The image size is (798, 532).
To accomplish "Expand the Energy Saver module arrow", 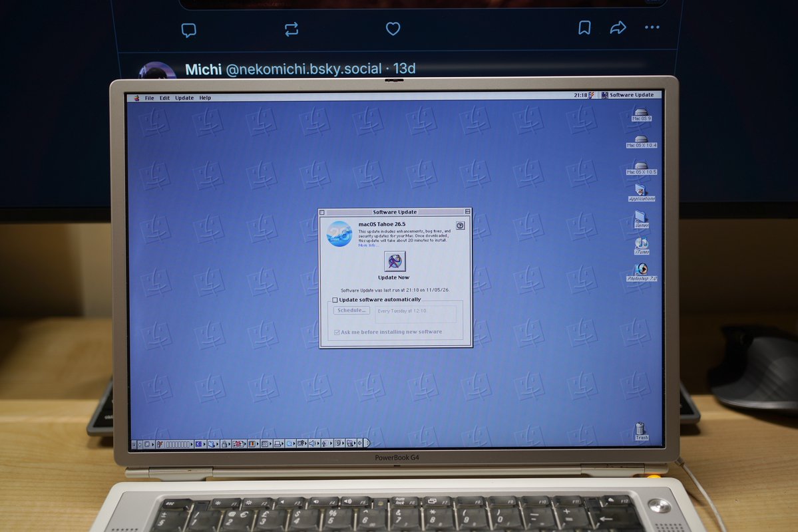I will 204,444.
